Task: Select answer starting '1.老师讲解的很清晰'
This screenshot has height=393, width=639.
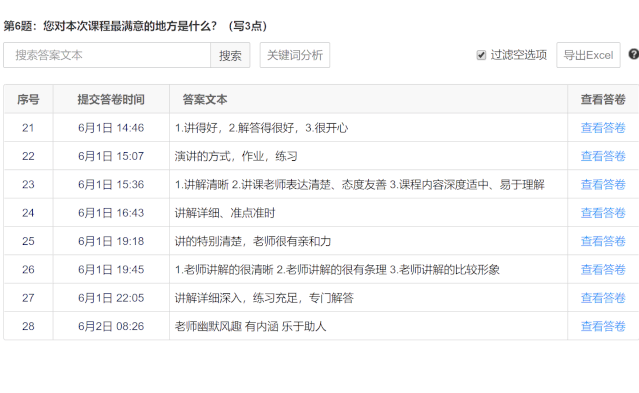Action: [337, 269]
